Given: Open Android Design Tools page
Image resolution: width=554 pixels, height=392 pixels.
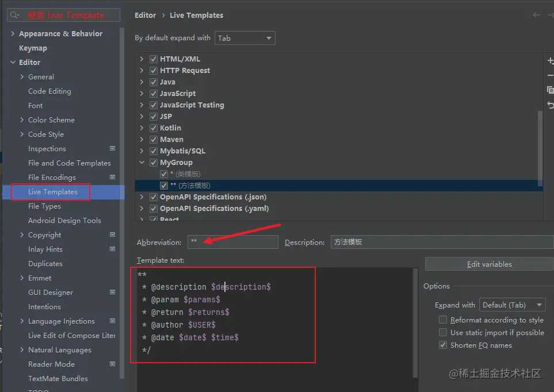Looking at the screenshot, I should (64, 220).
